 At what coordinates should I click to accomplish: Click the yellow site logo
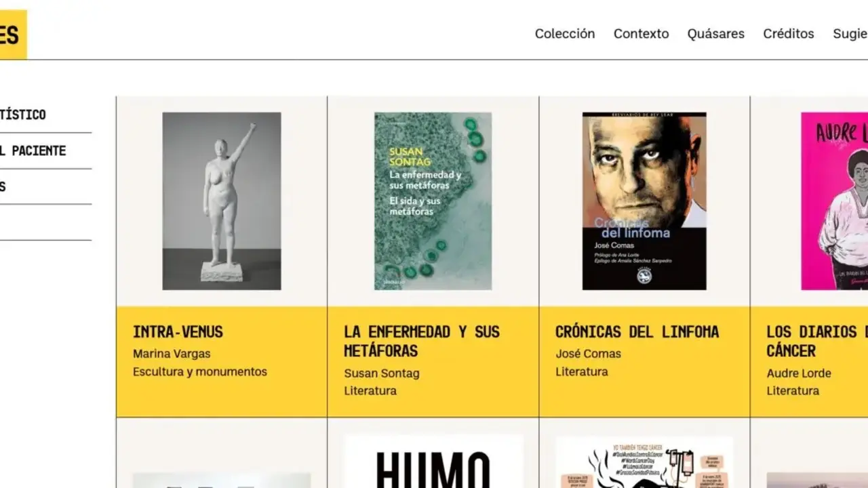tap(13, 35)
